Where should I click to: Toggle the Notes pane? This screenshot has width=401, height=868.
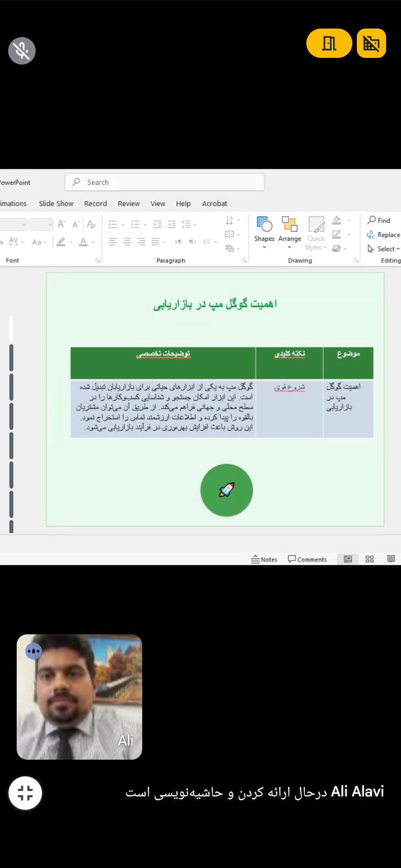[x=264, y=559]
